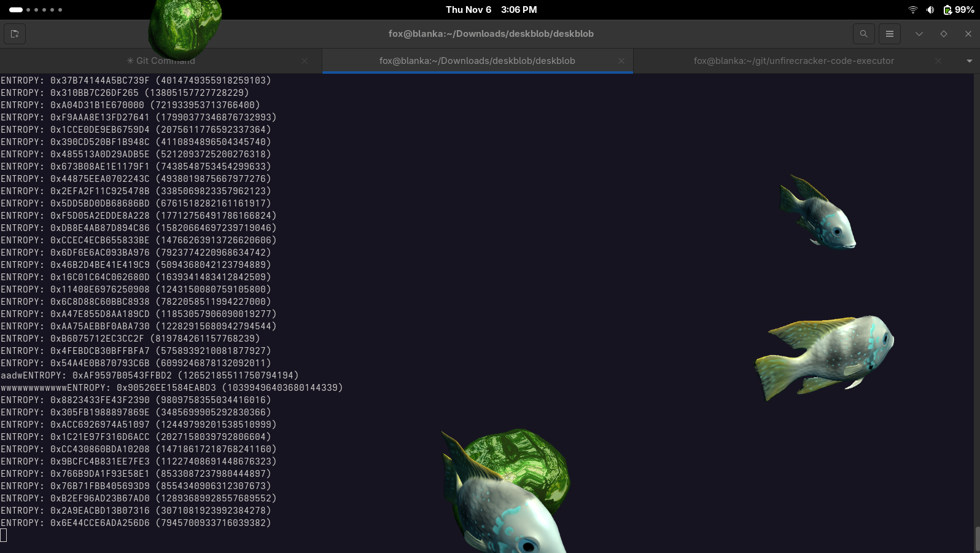Click the large fish on the right
Viewport: 980px width, 553px height.
[x=826, y=354]
